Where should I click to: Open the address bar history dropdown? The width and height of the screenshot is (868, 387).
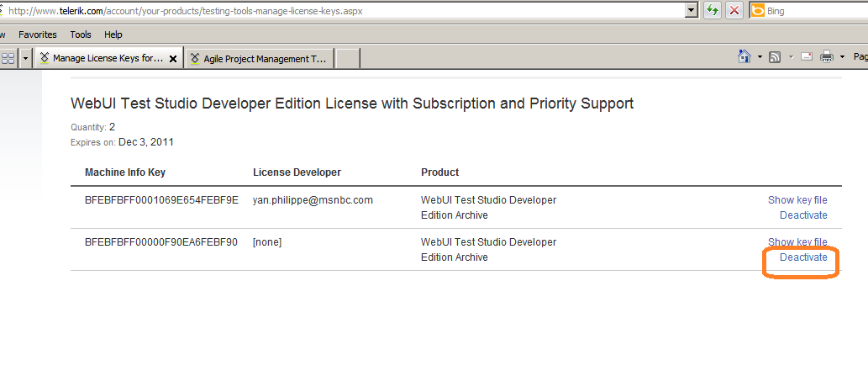pos(692,10)
